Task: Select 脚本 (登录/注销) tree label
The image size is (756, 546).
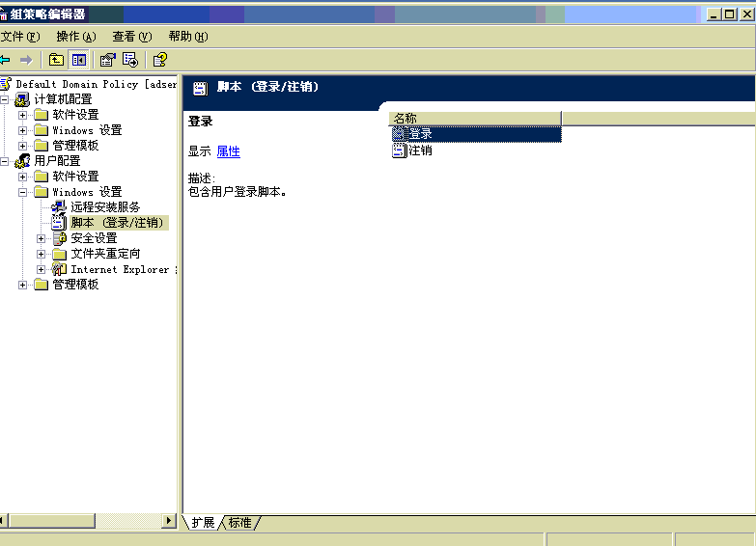Action: [117, 223]
